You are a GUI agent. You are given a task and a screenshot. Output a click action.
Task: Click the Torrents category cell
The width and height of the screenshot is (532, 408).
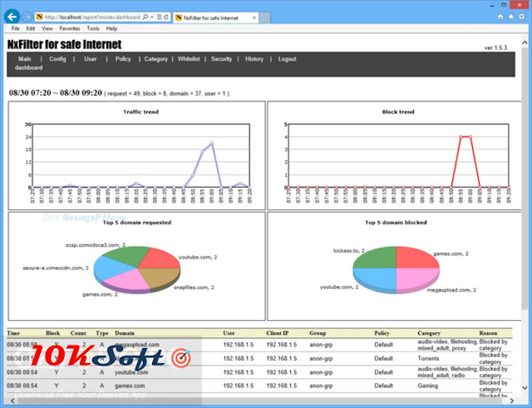point(428,358)
